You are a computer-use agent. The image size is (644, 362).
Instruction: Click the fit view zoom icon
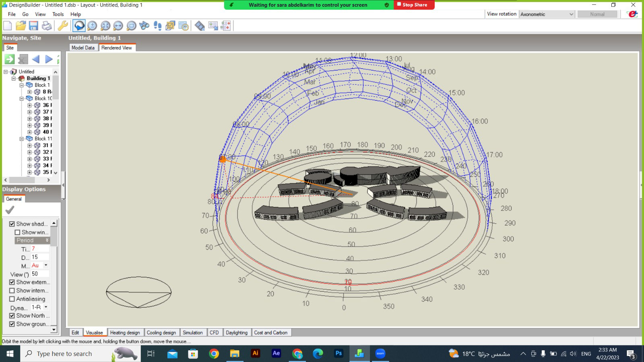coord(105,26)
